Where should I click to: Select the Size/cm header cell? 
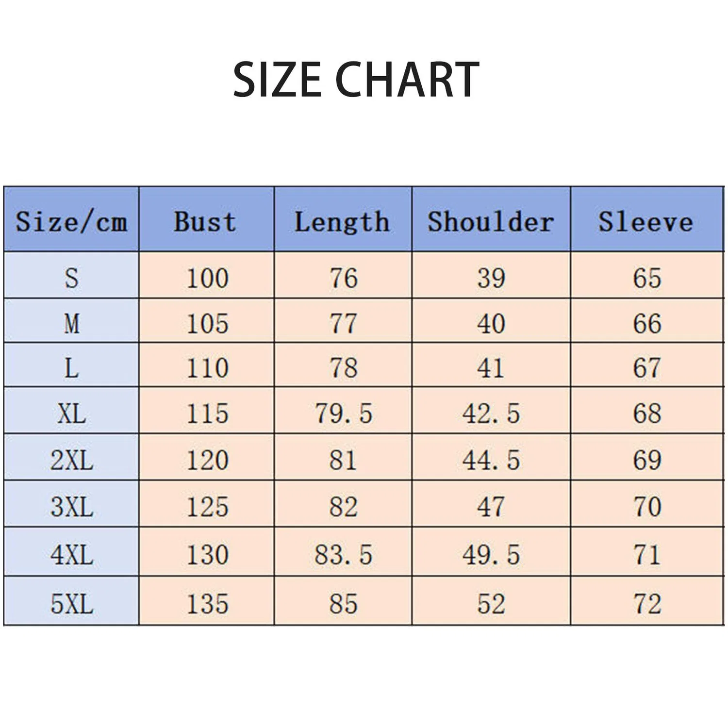point(71,219)
